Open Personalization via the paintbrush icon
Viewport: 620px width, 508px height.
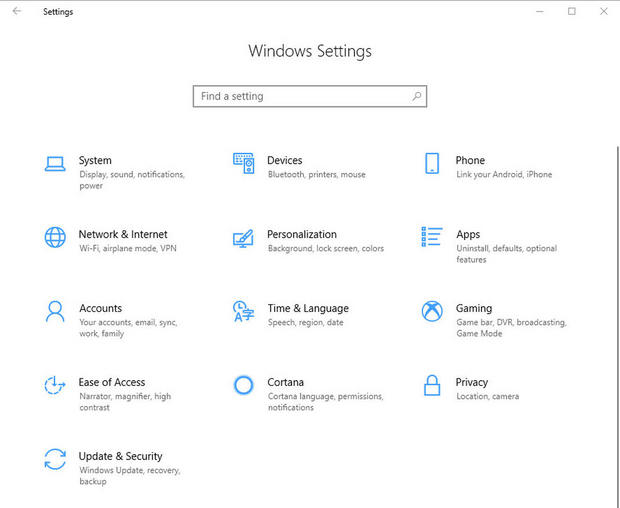pos(243,237)
